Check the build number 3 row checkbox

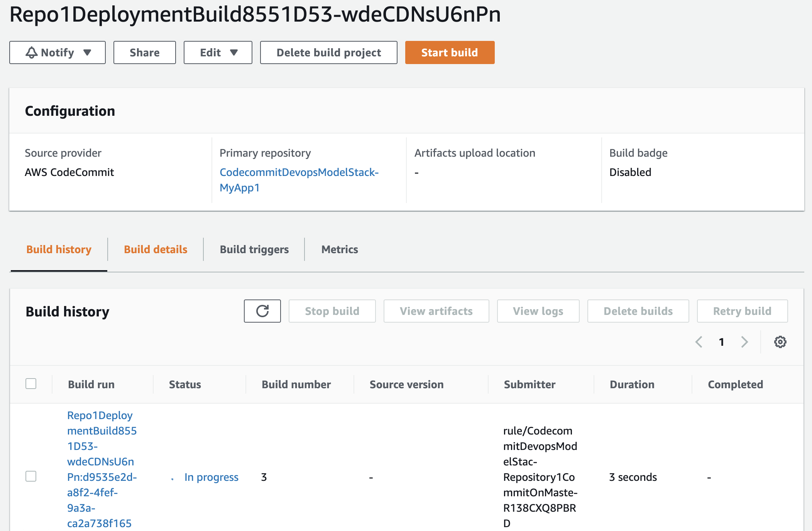tap(31, 476)
